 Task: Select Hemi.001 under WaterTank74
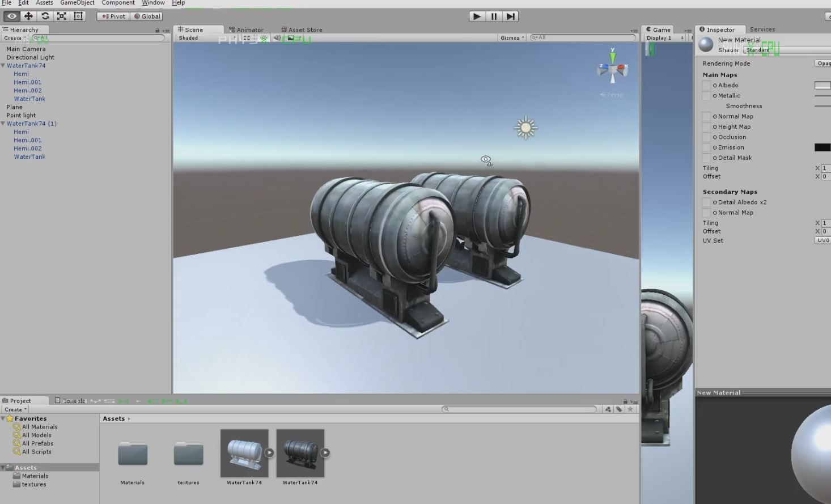click(x=28, y=82)
